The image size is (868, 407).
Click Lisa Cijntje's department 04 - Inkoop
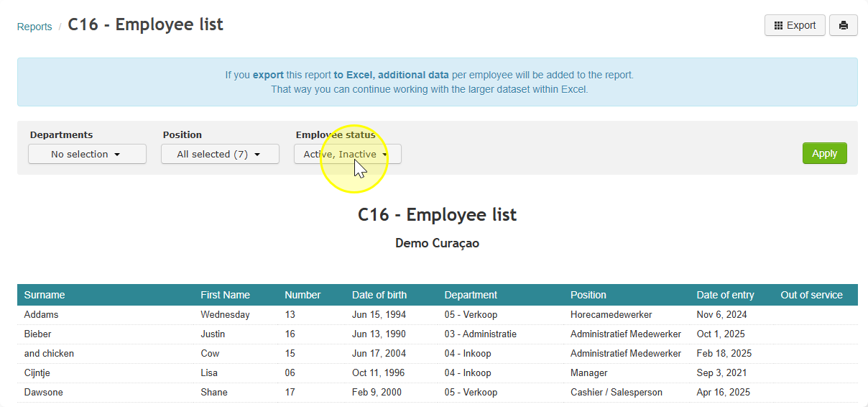pyautogui.click(x=468, y=372)
